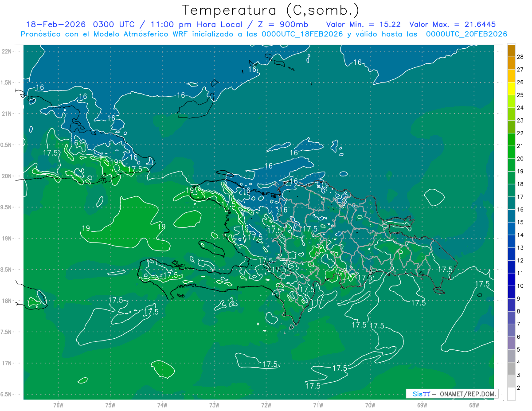This screenshot has width=532, height=411.
Task: Pick the purple swatch between 5 and 6
Action: coord(511,343)
